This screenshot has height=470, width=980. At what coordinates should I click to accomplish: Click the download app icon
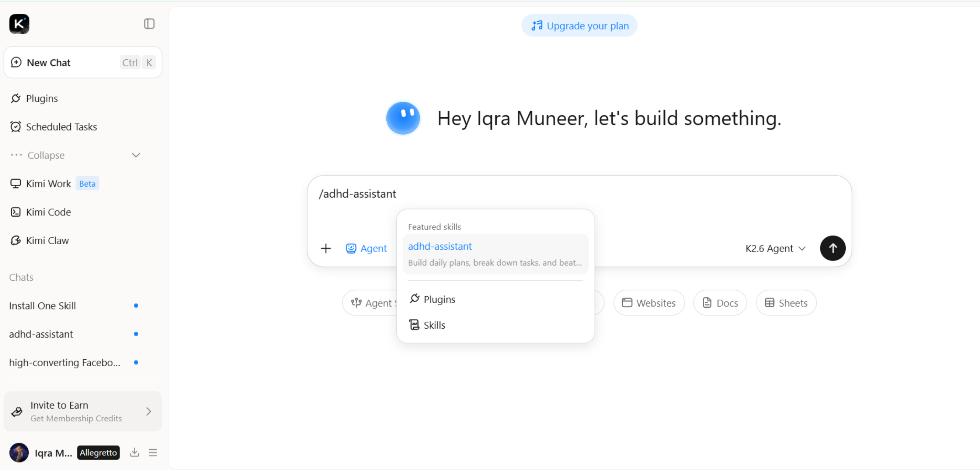[134, 453]
